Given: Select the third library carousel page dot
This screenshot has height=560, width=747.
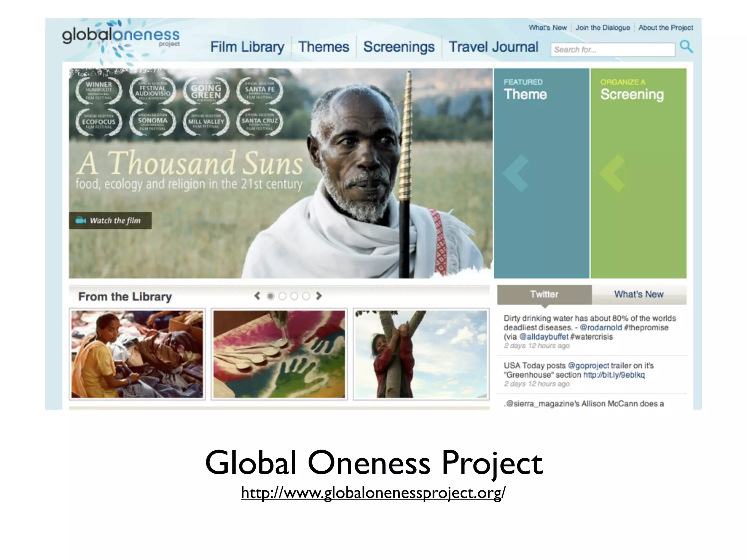Looking at the screenshot, I should tap(294, 296).
